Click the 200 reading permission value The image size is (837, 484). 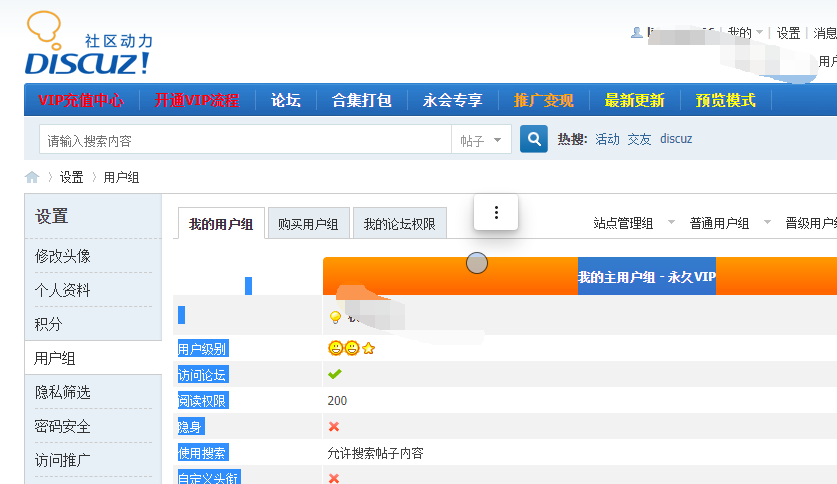pyautogui.click(x=337, y=401)
